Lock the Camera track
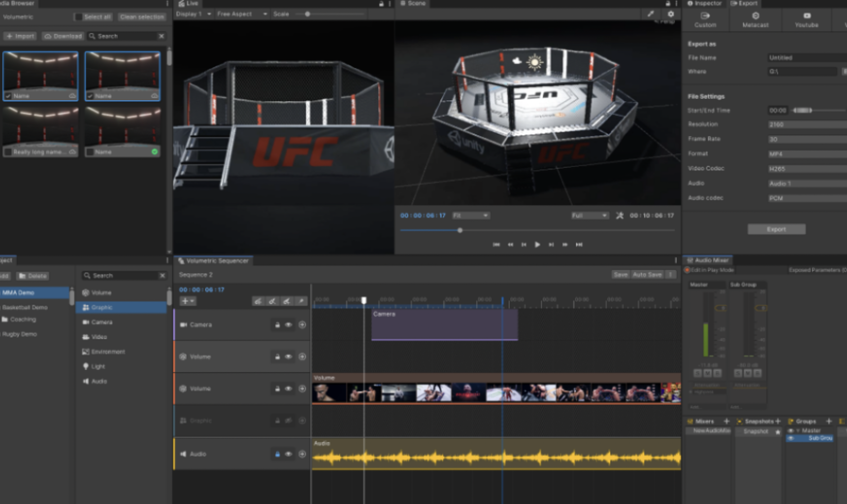The height and width of the screenshot is (504, 847). (x=277, y=324)
